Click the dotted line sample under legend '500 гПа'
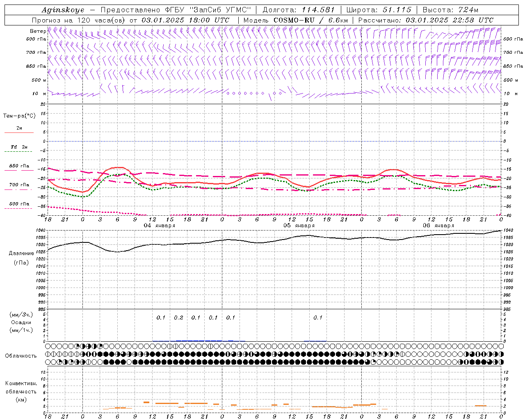The image size is (525, 420). pyautogui.click(x=18, y=209)
